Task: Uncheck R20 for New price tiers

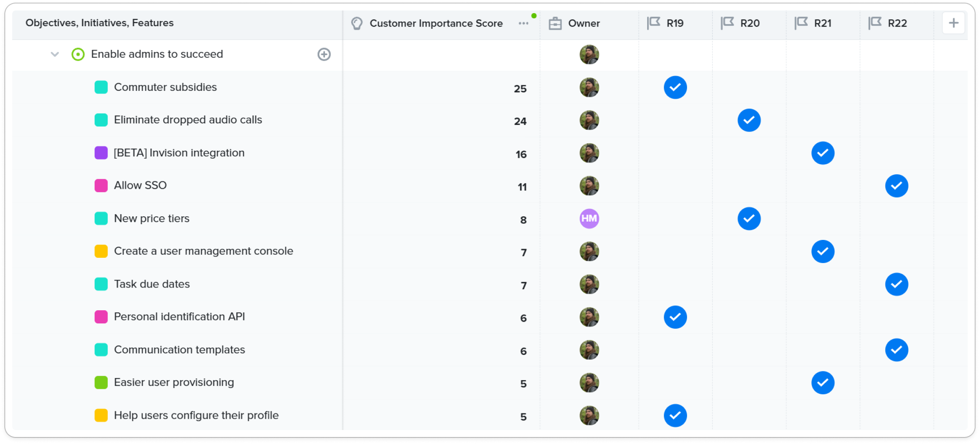Action: (749, 219)
